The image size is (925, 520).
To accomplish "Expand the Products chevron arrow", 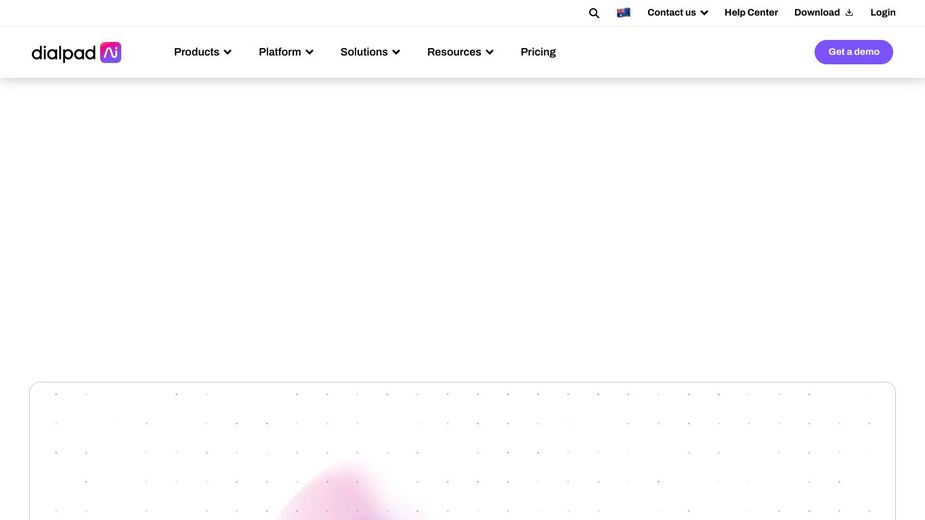I will coord(228,52).
